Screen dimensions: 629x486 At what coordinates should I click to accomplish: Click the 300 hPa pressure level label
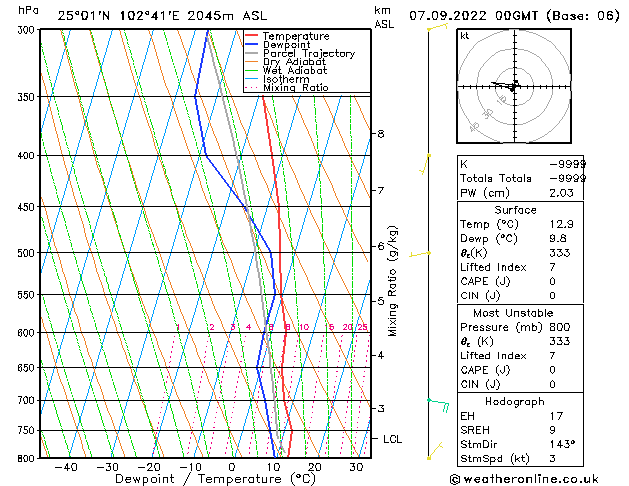point(28,30)
